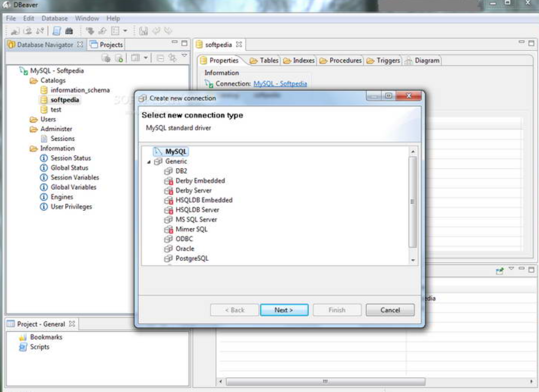This screenshot has height=392, width=539.
Task: Open the SQL editor sheet icon in toolbar
Action: 57,31
